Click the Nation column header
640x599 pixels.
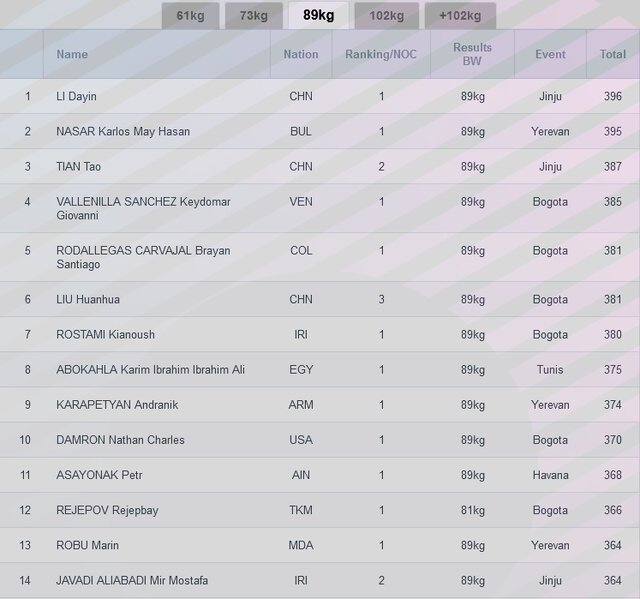pyautogui.click(x=300, y=55)
